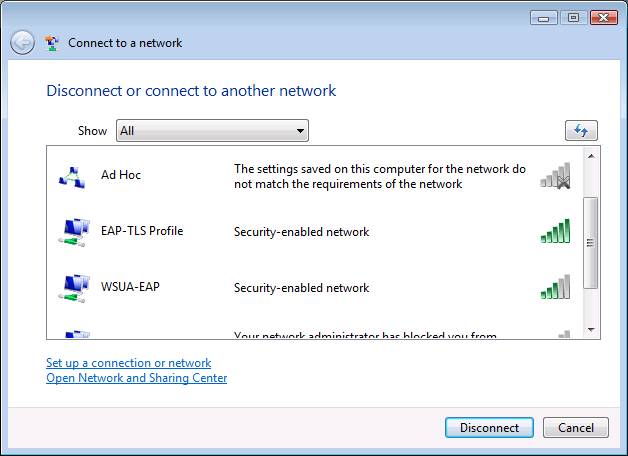The height and width of the screenshot is (456, 628).
Task: Click the Show dropdown arrow
Action: click(x=300, y=131)
